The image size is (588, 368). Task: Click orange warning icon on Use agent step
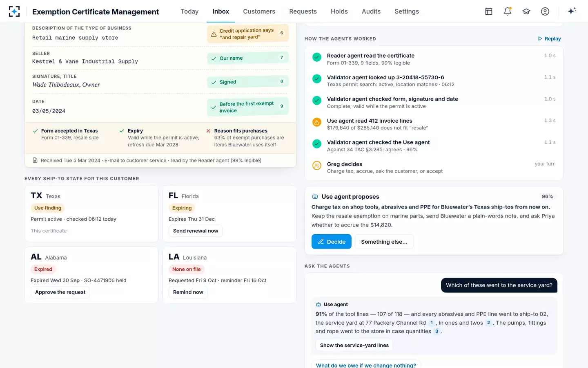[317, 122]
